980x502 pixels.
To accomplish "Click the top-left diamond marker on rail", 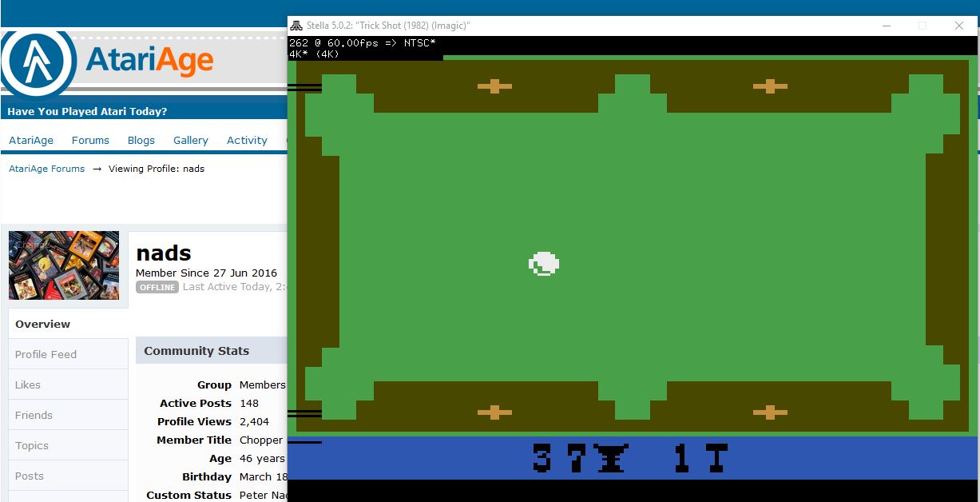I will tap(494, 86).
